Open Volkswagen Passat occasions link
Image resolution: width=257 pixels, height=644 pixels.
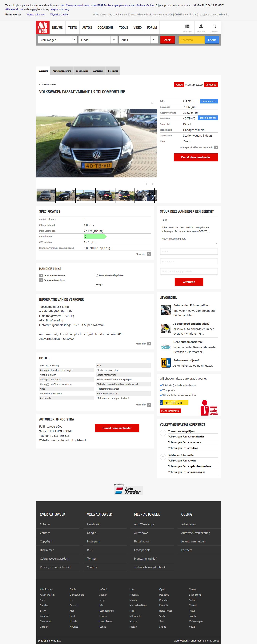(185, 442)
